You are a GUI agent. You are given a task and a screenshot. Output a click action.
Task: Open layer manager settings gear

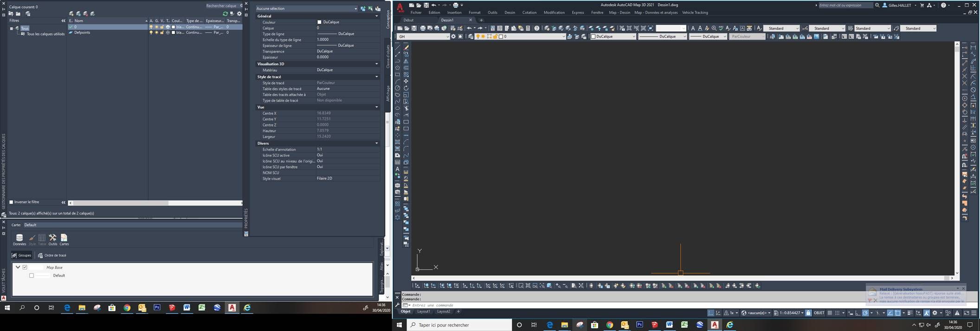click(239, 14)
